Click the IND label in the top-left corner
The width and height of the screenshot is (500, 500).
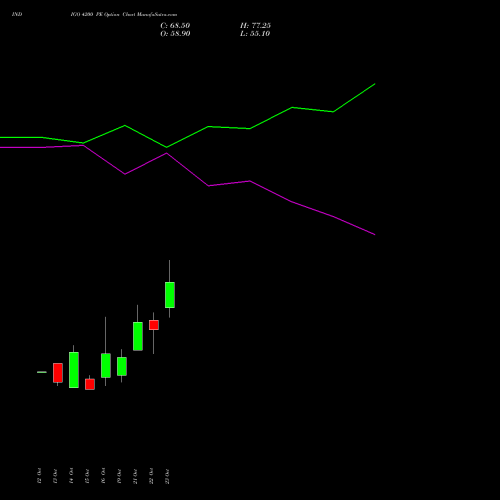click(x=17, y=15)
